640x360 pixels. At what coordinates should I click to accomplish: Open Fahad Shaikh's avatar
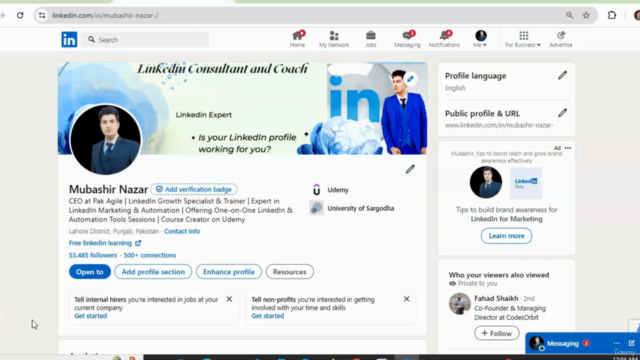460,304
